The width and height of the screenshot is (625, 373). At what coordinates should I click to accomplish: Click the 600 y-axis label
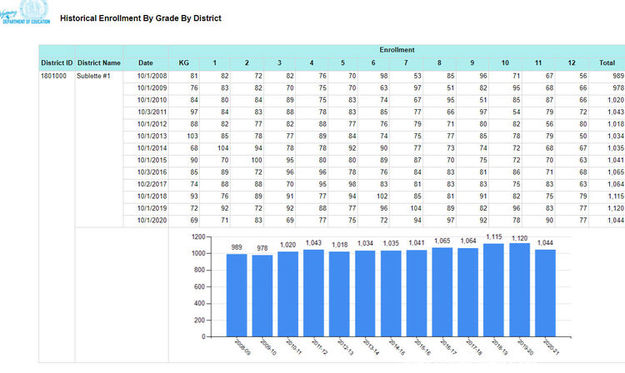pos(199,287)
